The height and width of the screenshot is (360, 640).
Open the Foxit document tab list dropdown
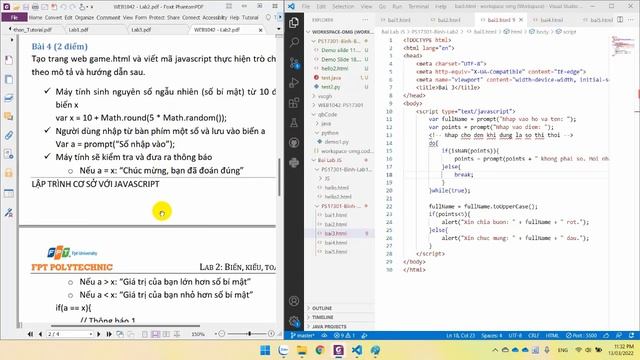tap(278, 30)
